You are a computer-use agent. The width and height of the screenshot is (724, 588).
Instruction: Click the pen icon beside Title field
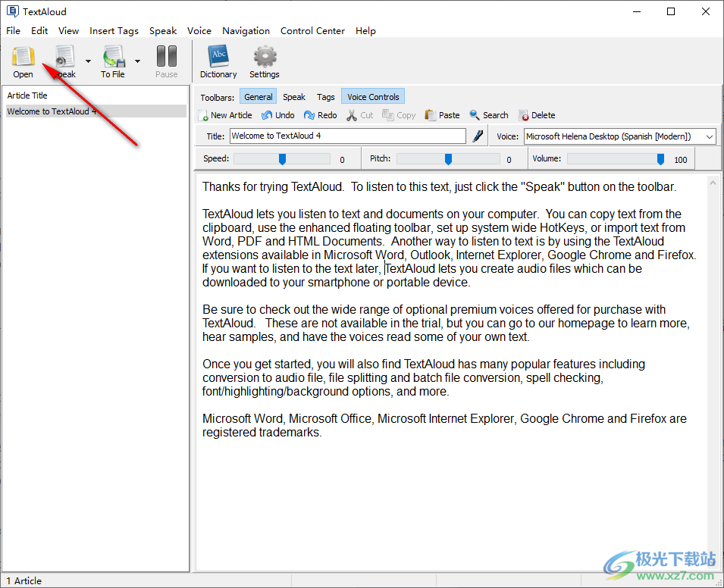click(478, 136)
